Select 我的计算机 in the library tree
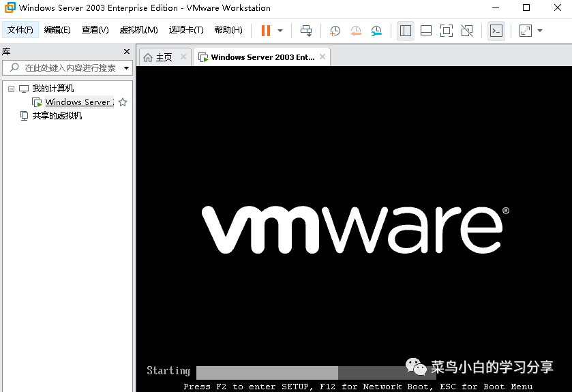 (x=53, y=88)
